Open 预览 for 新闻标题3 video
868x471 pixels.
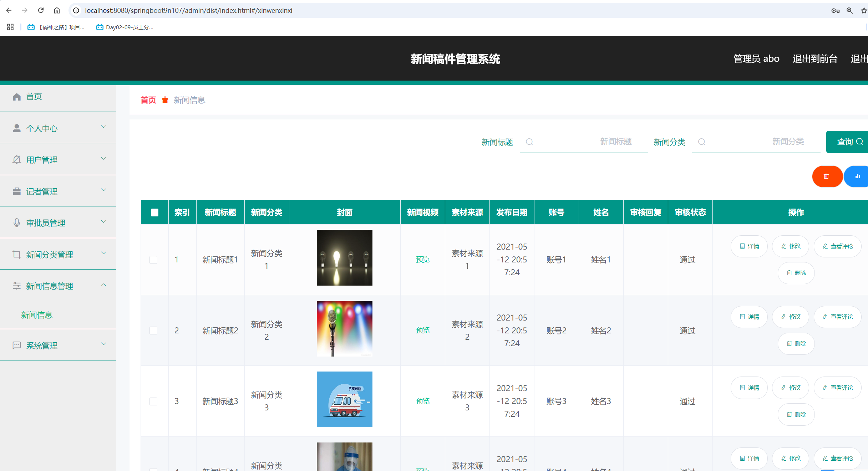click(422, 401)
